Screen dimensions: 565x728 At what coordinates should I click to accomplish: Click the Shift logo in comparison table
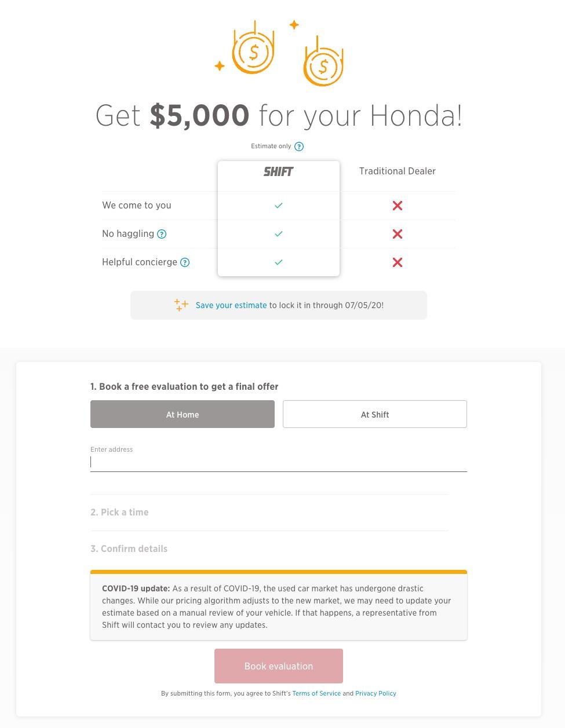pos(279,171)
